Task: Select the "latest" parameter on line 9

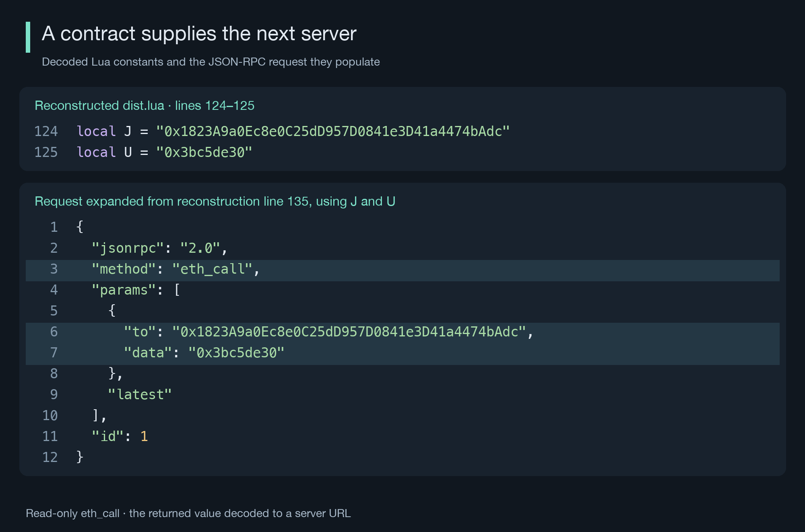Action: point(140,394)
